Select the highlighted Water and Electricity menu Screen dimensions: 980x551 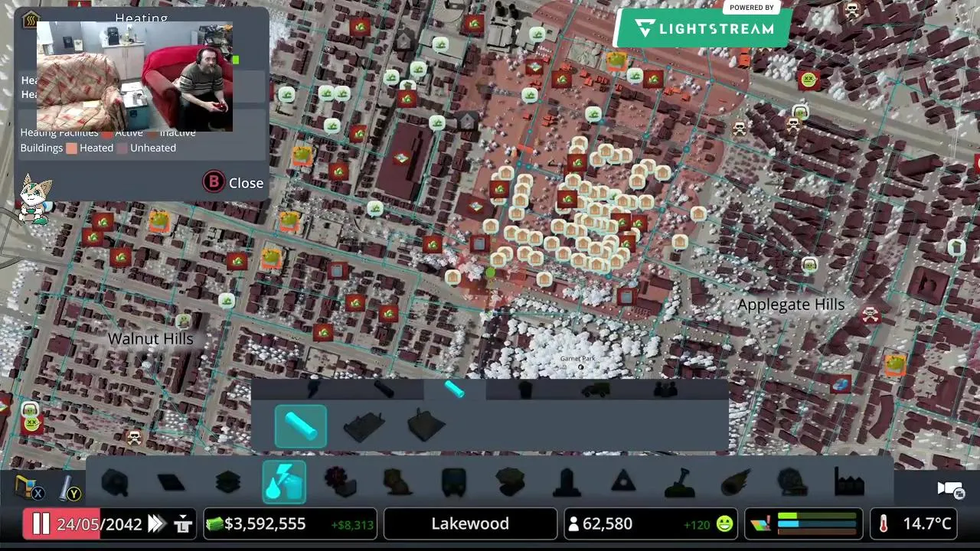(x=284, y=482)
